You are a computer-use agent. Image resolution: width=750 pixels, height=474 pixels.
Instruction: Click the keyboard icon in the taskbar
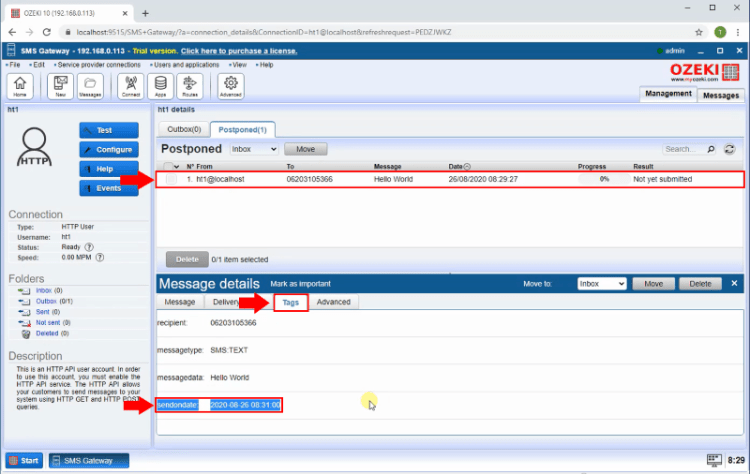click(x=714, y=460)
